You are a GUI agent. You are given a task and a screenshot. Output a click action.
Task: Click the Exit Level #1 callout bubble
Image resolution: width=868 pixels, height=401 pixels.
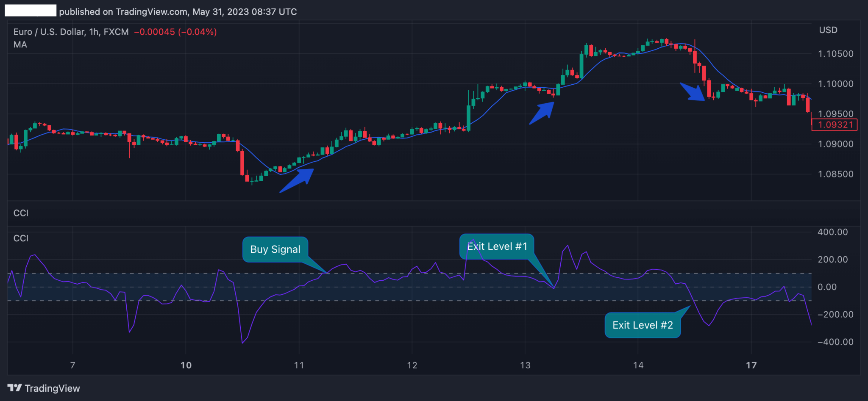click(497, 246)
